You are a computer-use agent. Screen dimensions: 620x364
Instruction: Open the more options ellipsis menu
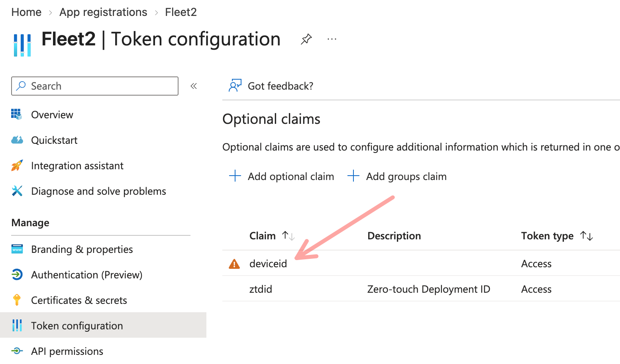coord(332,39)
